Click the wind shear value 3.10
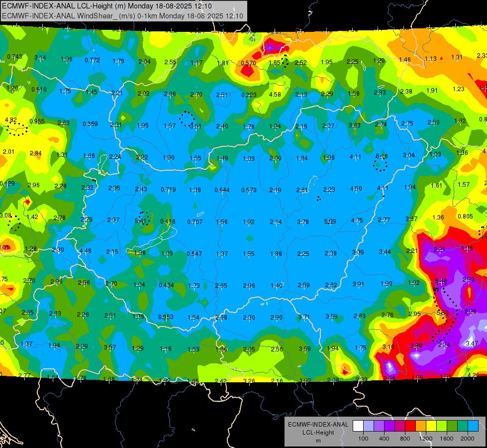 click(388, 346)
